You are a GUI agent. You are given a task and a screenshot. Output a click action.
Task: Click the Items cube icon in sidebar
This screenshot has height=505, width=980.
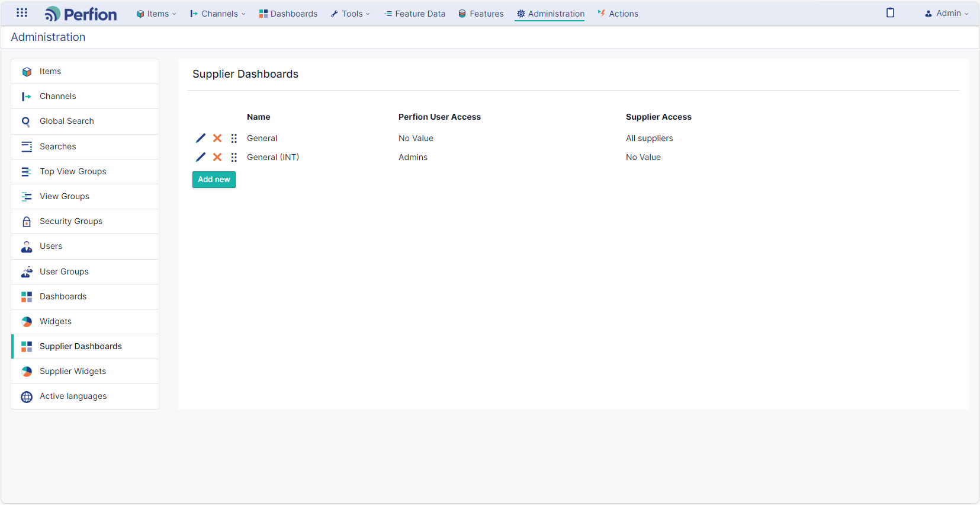[x=27, y=72]
